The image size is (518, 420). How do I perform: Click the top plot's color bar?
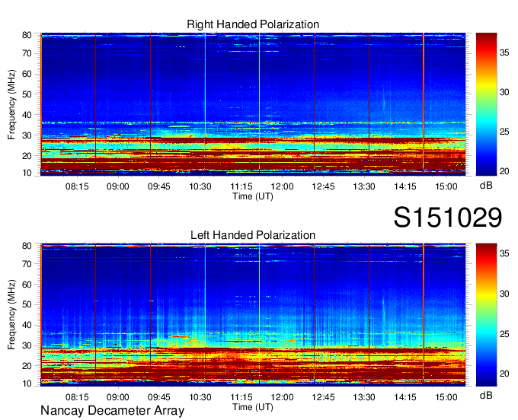pos(486,104)
